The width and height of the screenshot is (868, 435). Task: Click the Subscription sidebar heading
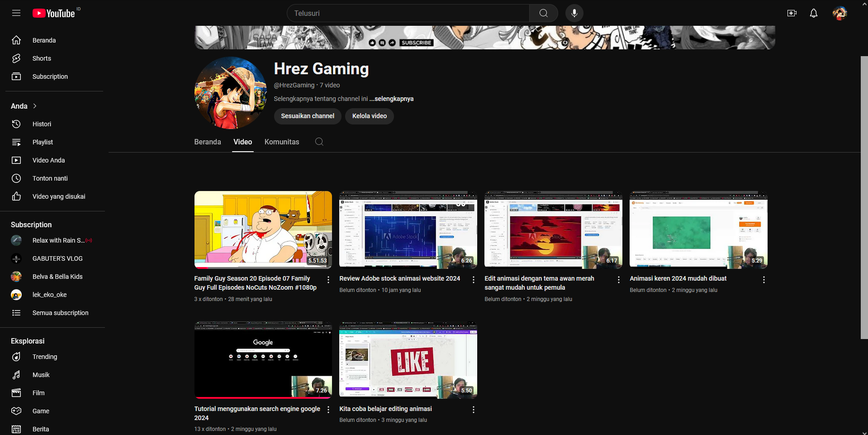point(31,225)
